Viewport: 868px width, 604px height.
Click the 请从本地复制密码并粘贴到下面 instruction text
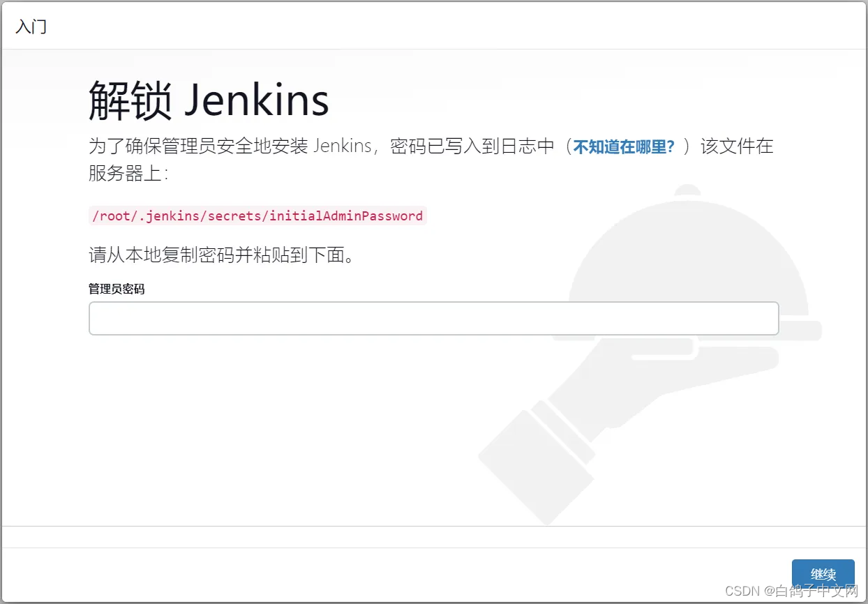point(222,255)
